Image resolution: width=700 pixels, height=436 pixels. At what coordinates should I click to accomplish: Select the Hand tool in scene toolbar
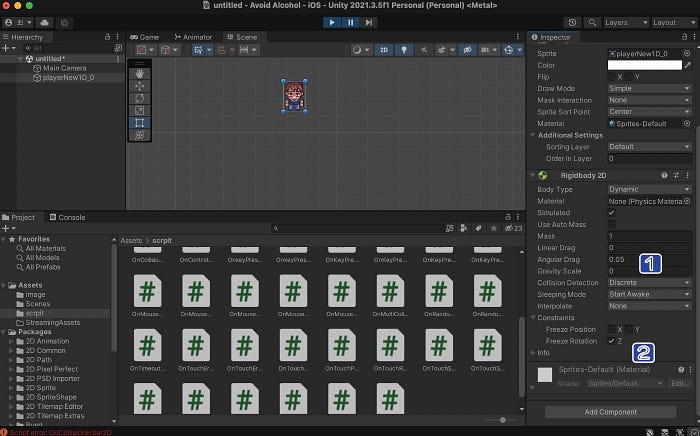point(139,74)
